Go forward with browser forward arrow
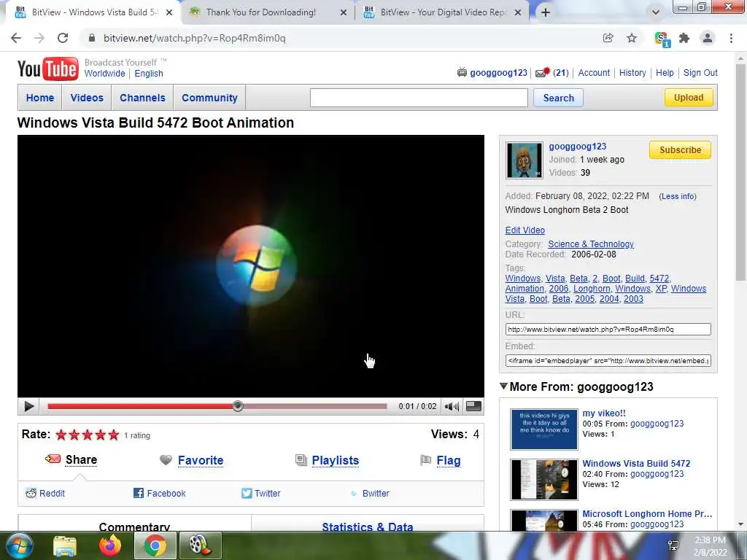This screenshot has height=560, width=747. tap(39, 38)
